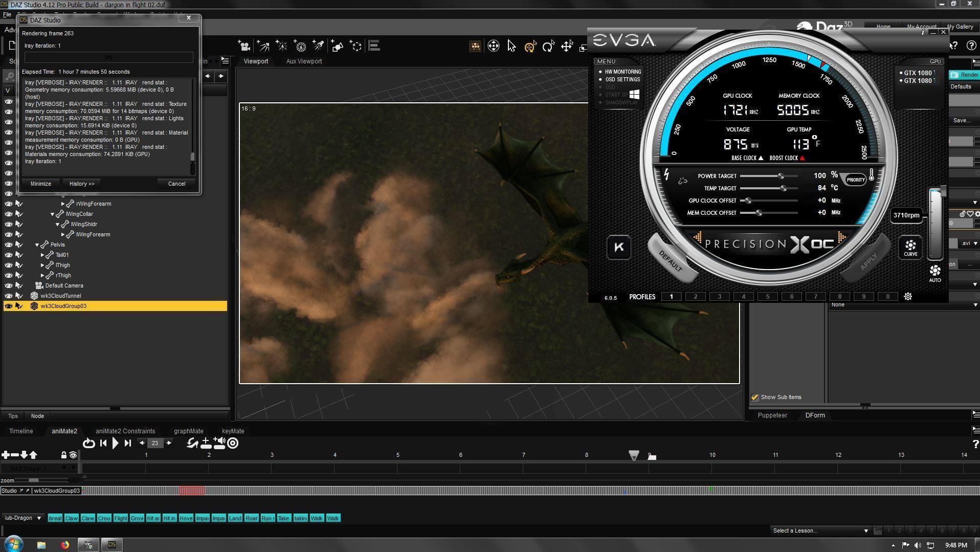The width and height of the screenshot is (980, 552).
Task: Set fan control to Auto
Action: (x=934, y=273)
